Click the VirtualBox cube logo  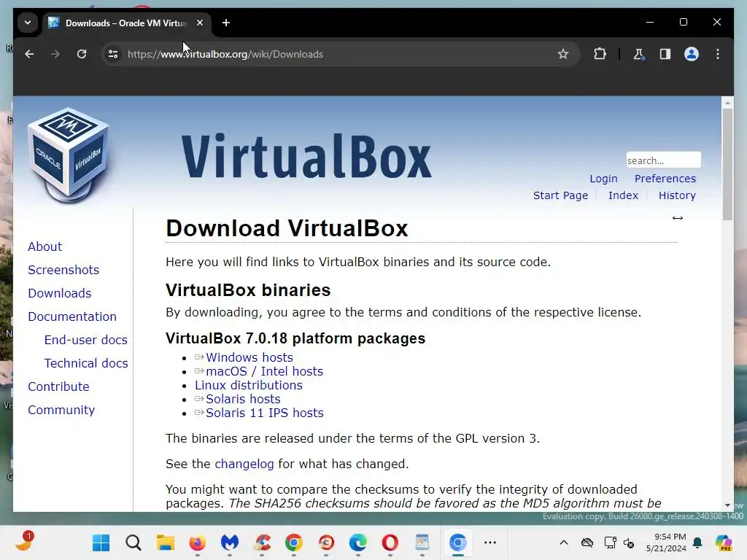point(69,155)
